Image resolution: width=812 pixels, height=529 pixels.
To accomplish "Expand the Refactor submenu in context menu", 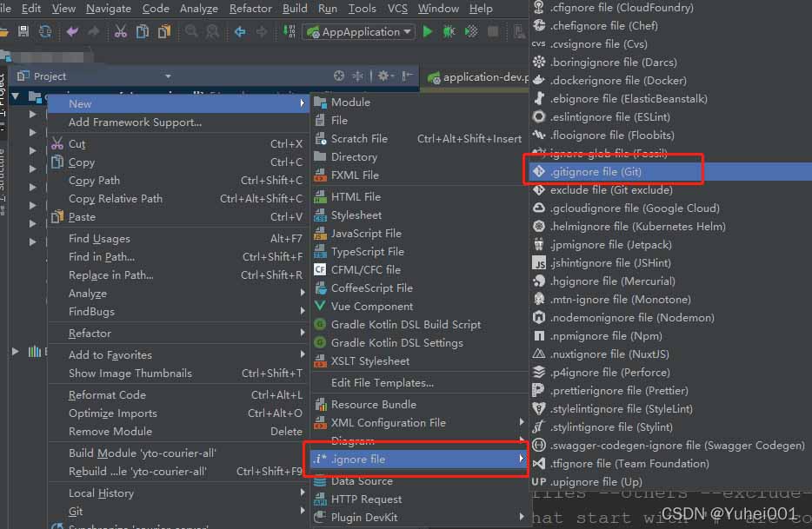I will (x=179, y=334).
